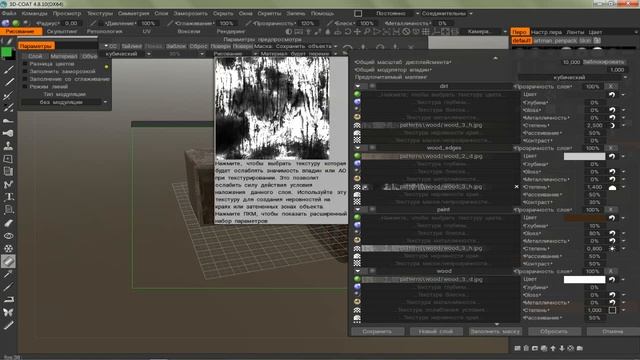
Task: Toggle Разница цветов checkbox
Action: 25,64
